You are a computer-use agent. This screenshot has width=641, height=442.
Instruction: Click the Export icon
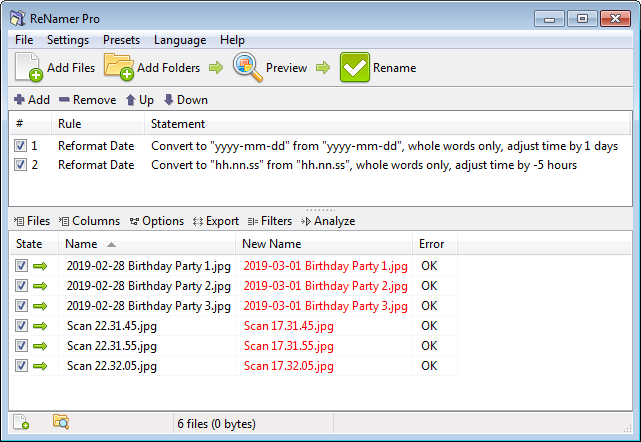click(x=198, y=222)
